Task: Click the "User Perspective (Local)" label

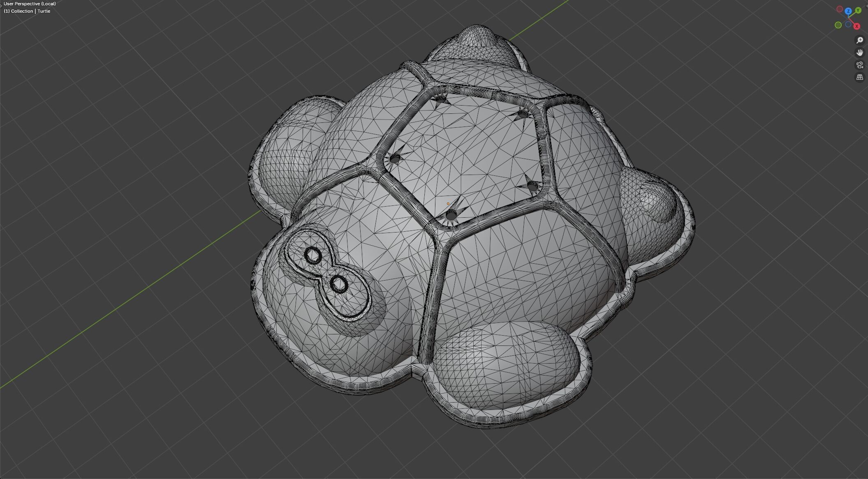Action: point(30,4)
